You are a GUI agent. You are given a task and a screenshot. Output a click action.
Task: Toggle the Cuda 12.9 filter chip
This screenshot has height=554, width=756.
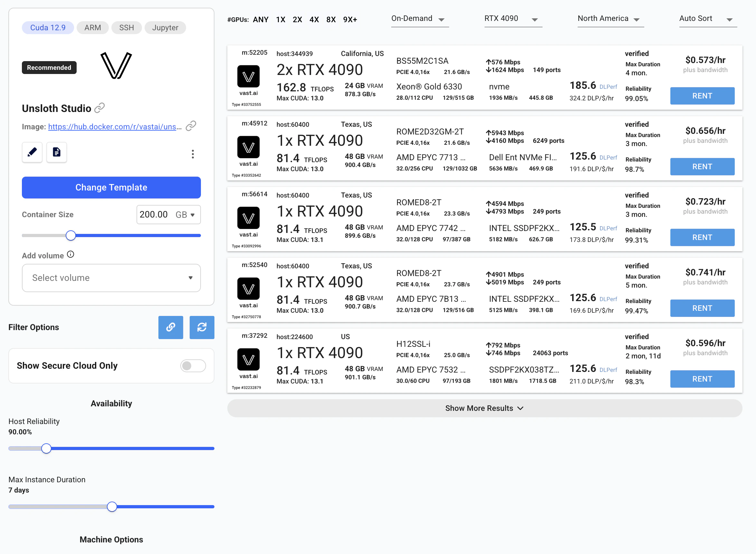[48, 27]
